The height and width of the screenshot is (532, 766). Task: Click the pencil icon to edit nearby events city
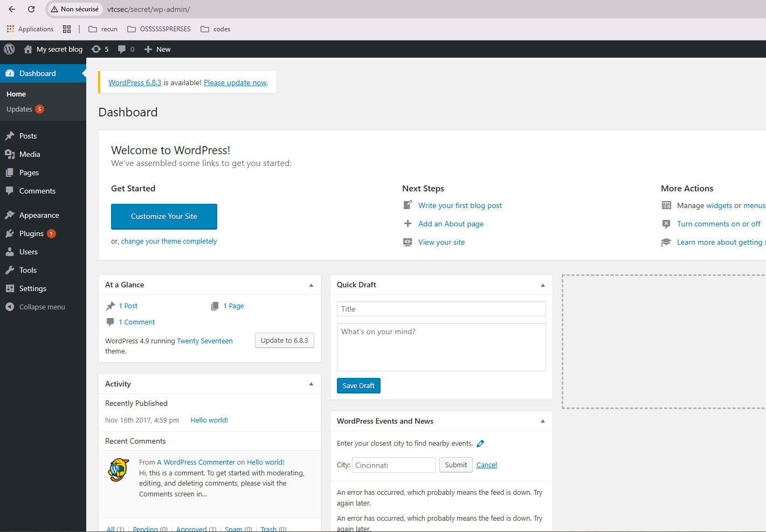click(480, 443)
